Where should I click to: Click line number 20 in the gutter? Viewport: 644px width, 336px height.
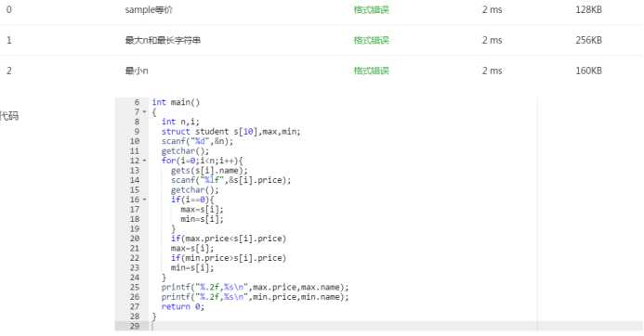coord(135,239)
